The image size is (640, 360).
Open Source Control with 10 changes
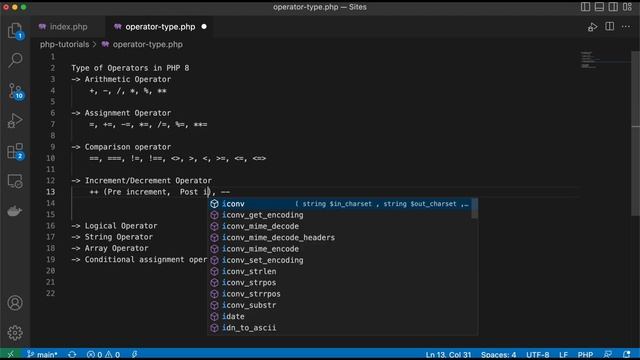pos(16,91)
